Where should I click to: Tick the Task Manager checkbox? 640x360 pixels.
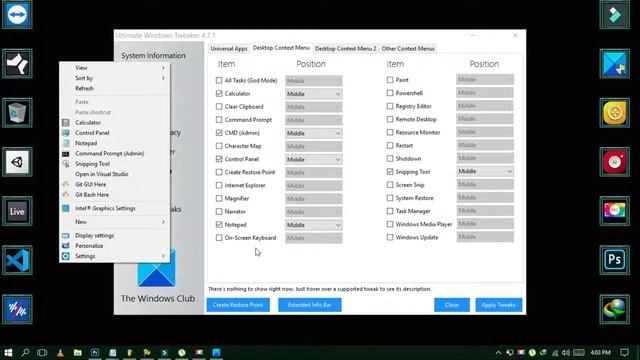[390, 211]
